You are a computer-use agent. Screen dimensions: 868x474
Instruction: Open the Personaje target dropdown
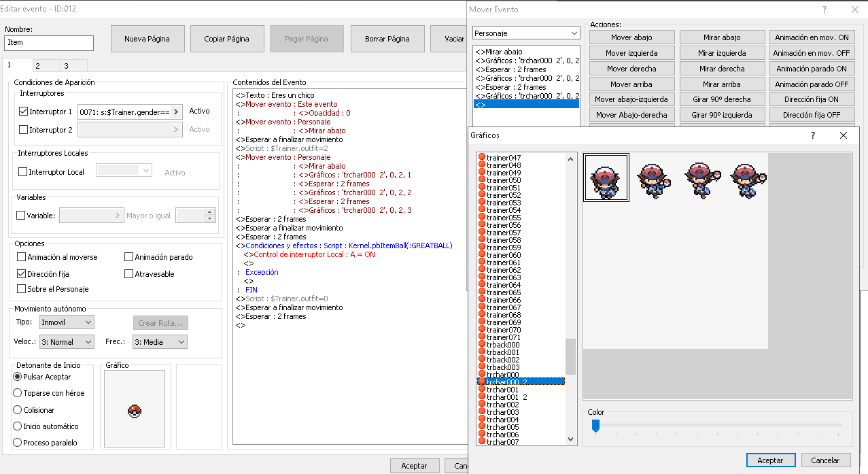525,33
